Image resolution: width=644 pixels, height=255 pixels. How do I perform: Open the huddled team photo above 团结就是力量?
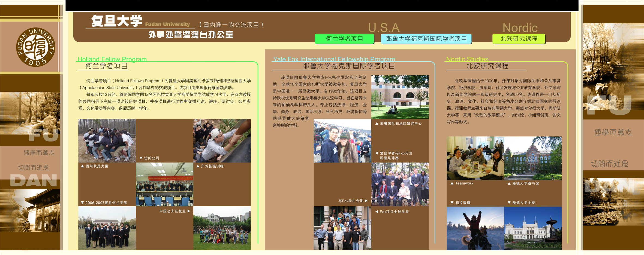coord(107,140)
